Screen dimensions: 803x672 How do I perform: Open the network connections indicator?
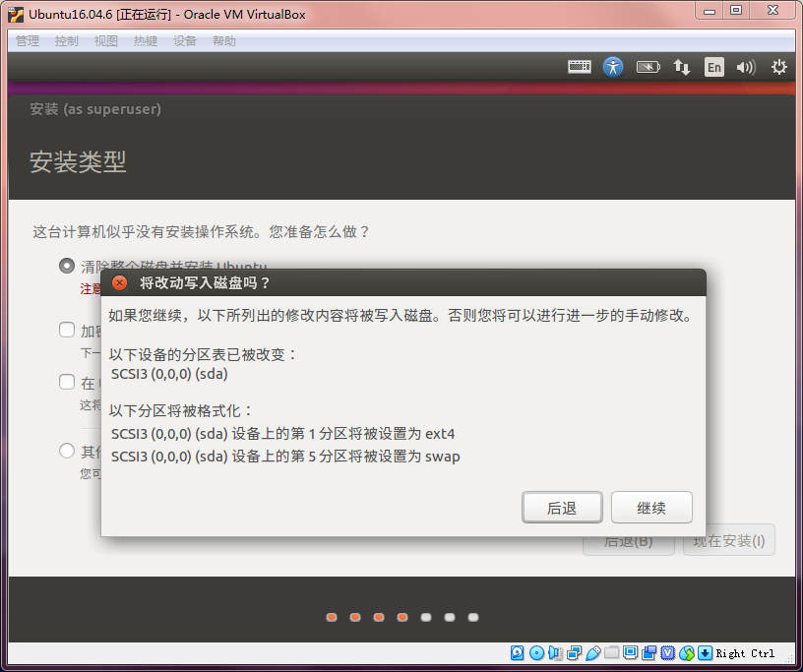681,67
